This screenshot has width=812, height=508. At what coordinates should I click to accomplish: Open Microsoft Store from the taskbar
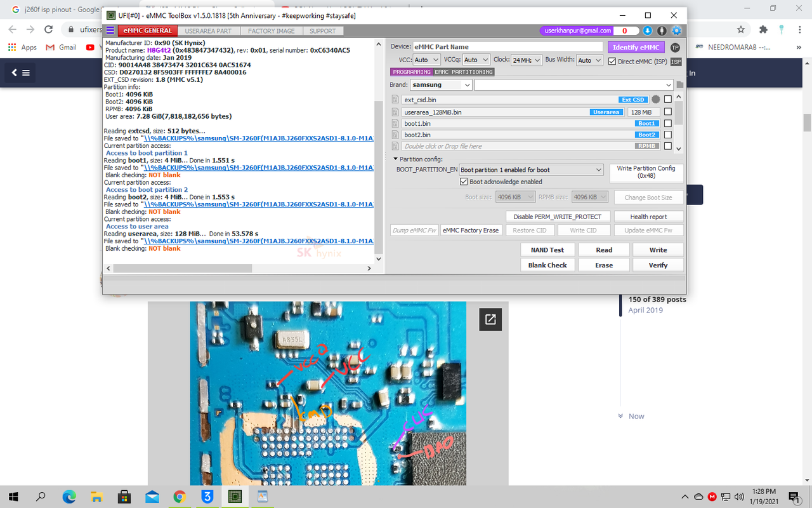coord(124,496)
